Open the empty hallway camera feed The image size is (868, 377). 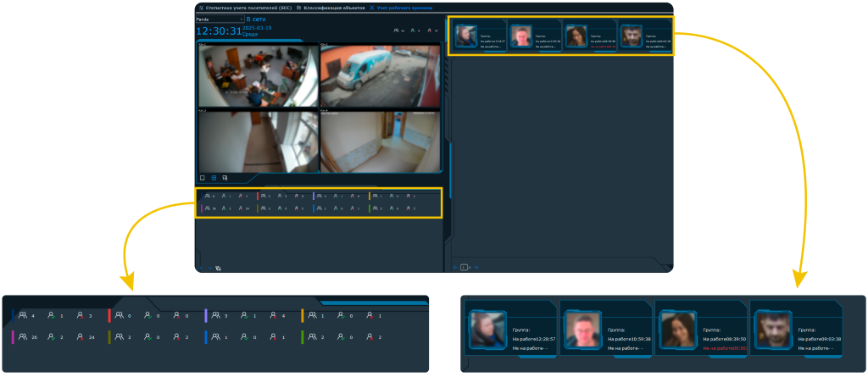(381, 141)
